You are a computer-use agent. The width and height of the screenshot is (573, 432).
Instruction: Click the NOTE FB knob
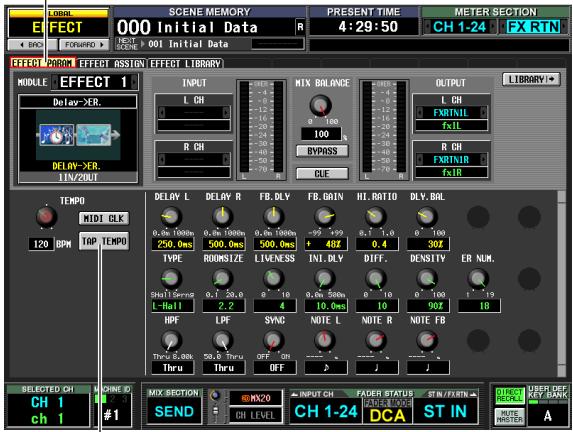coord(427,340)
